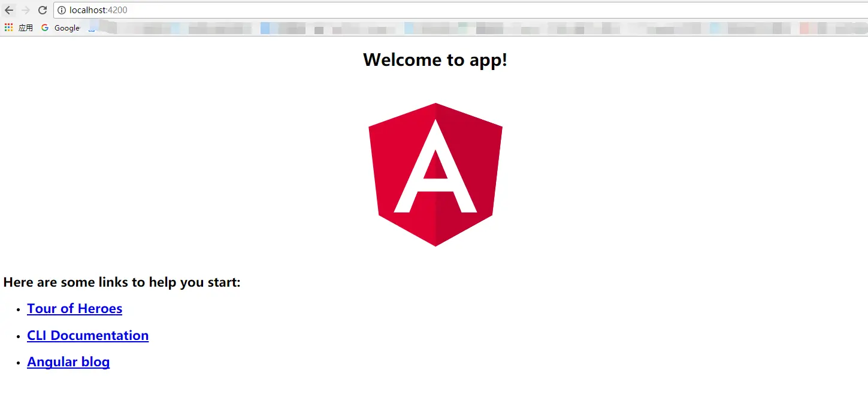Click the Angular shield logo
Viewport: 868px width, 401px height.
tap(435, 174)
